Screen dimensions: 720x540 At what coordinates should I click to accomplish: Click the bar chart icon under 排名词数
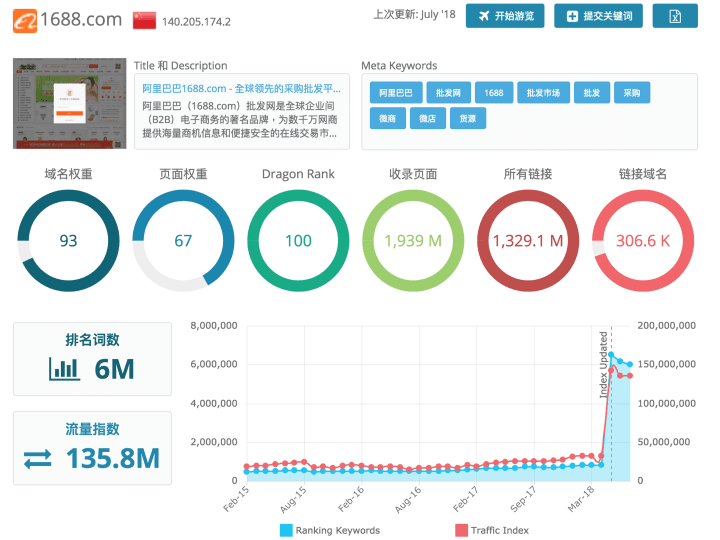(64, 369)
